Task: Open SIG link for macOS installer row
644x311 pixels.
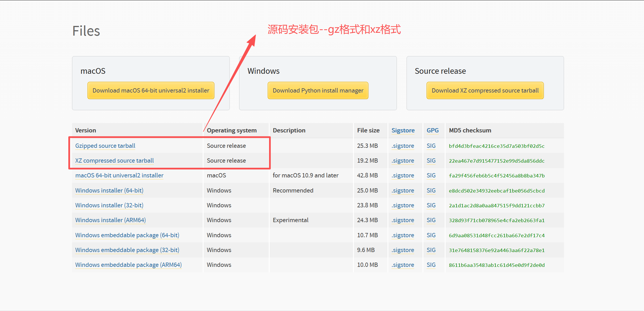Action: coord(431,175)
